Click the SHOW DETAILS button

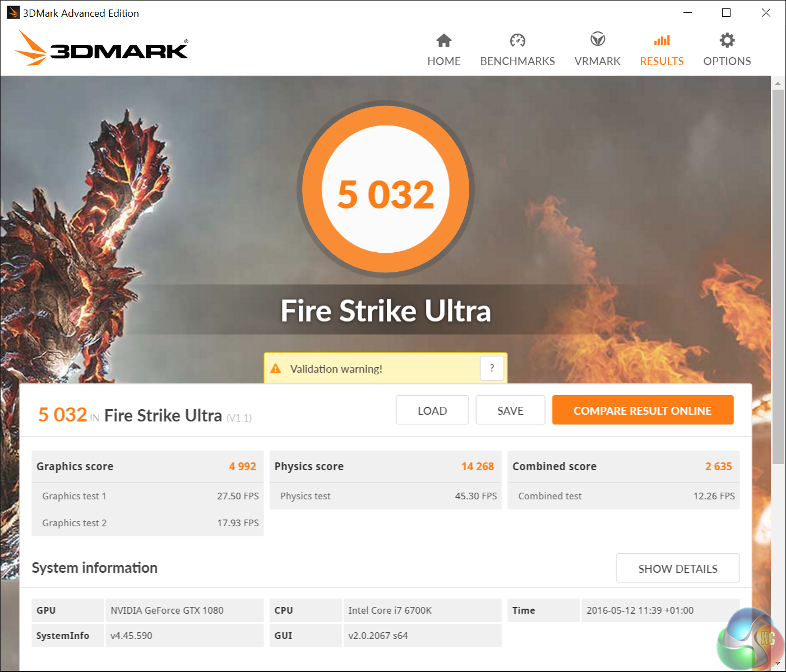[678, 568]
